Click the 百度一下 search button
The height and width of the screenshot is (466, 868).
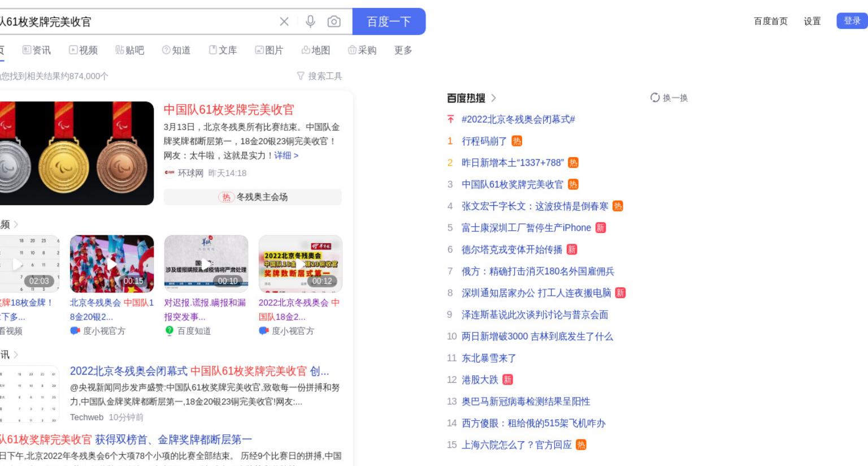[389, 21]
